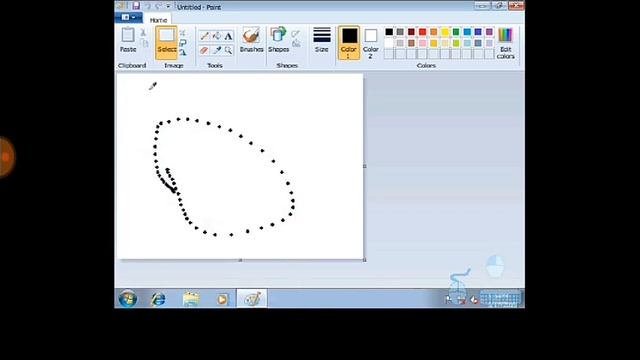
Task: Open Windows Media Player from taskbar
Action: click(222, 299)
